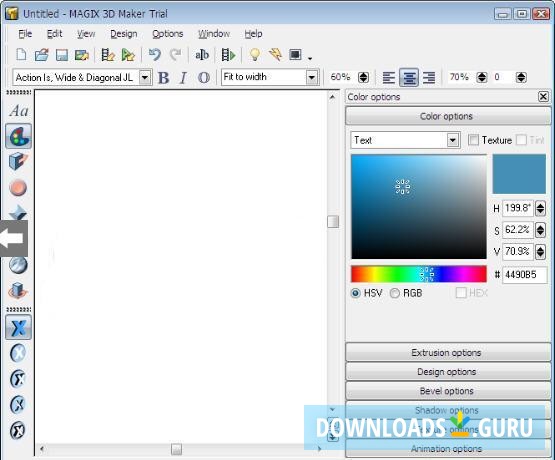555x460 pixels.
Task: Start animation with filmstrip play icon
Action: click(228, 55)
